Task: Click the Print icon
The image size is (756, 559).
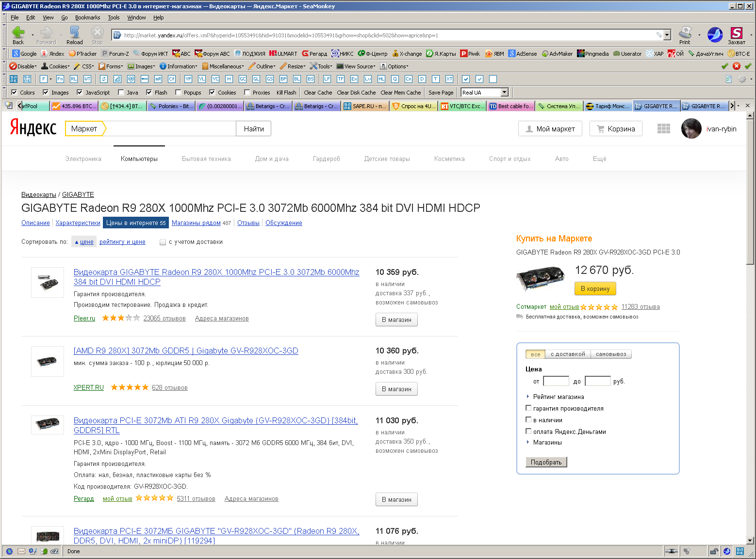Action: pos(685,32)
